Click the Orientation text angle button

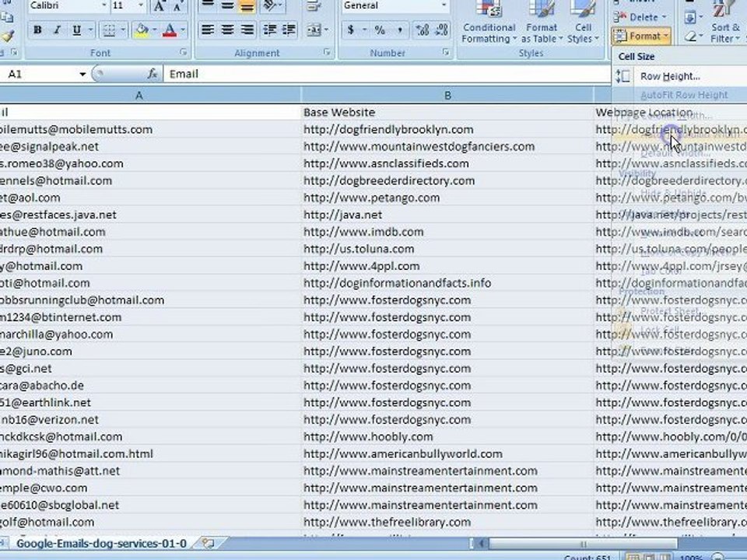(270, 5)
